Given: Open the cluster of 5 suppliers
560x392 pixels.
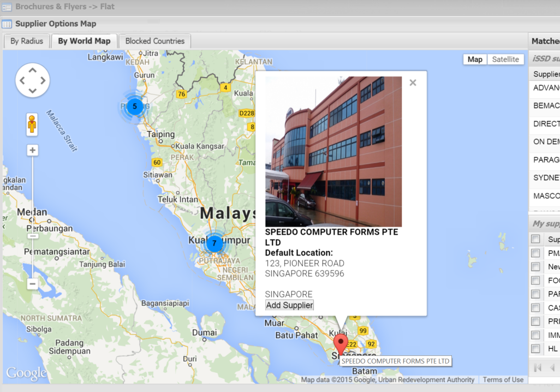Looking at the screenshot, I should pos(135,106).
